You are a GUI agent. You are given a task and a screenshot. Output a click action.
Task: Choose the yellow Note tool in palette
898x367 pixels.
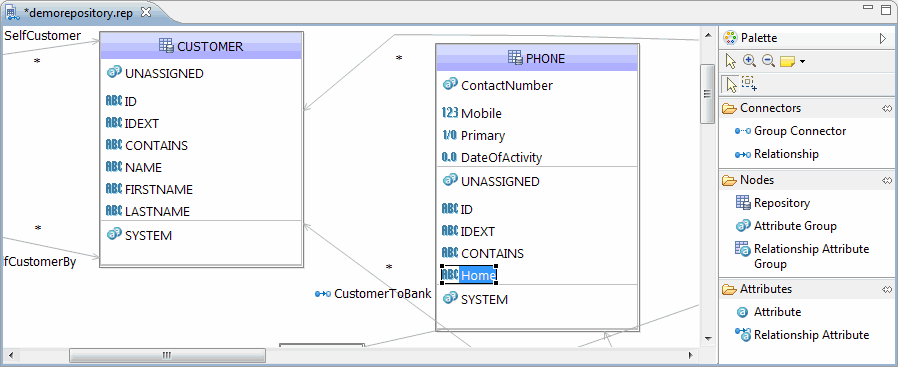[787, 61]
